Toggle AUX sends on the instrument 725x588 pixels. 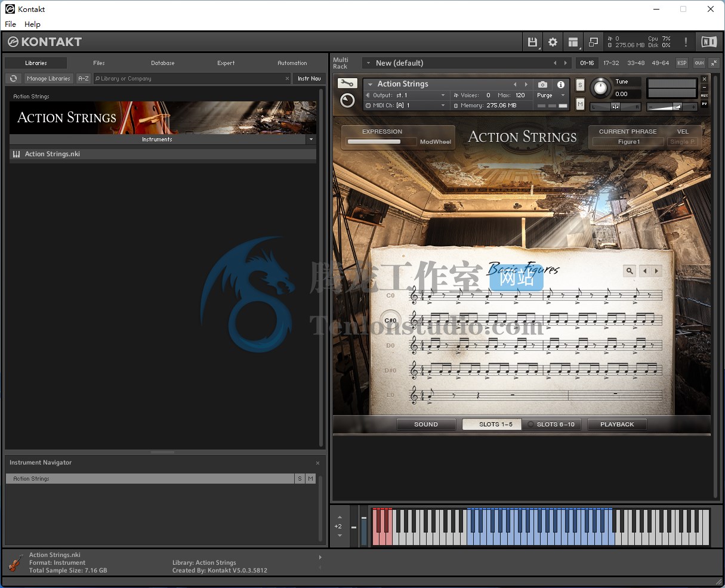pyautogui.click(x=704, y=95)
